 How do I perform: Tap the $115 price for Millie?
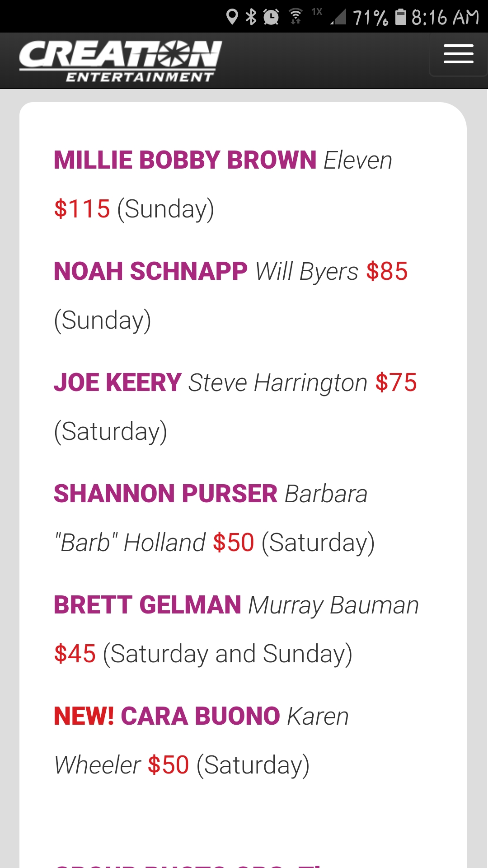coord(82,209)
